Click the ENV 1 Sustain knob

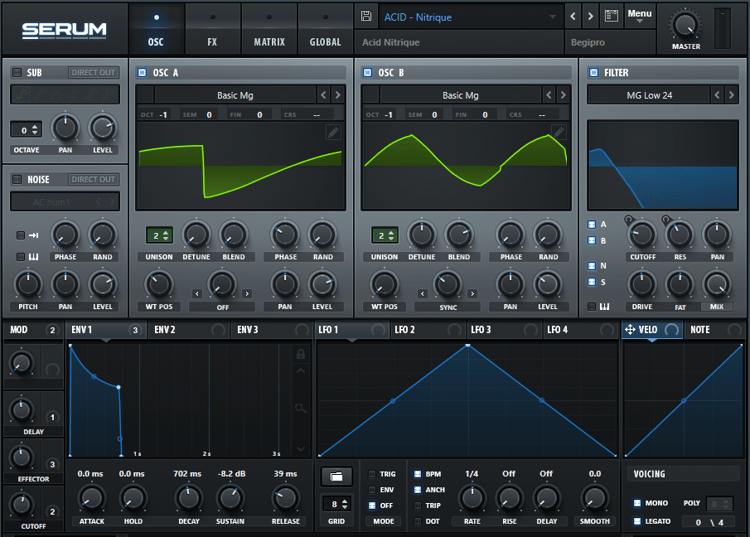[230, 498]
